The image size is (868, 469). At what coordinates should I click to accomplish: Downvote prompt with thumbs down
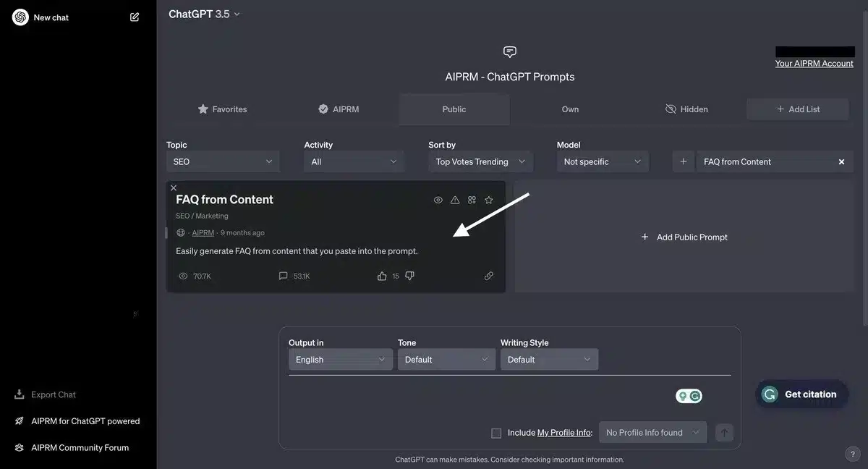[410, 276]
